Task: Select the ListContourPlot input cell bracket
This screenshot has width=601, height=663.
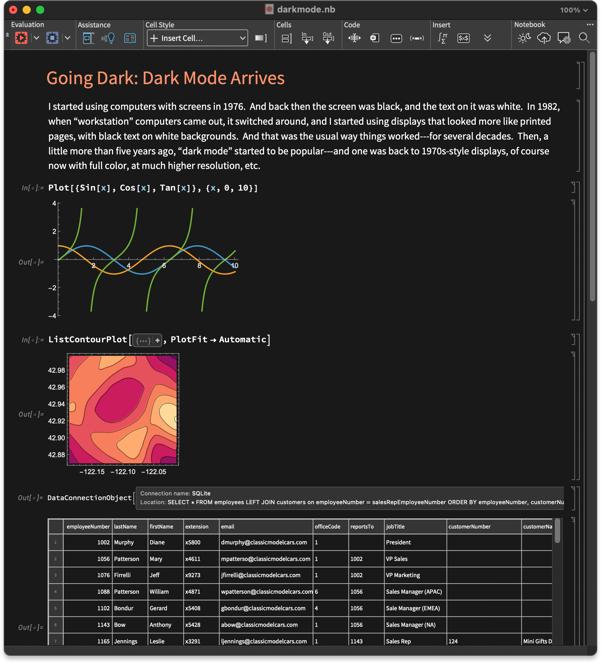Action: pos(574,339)
